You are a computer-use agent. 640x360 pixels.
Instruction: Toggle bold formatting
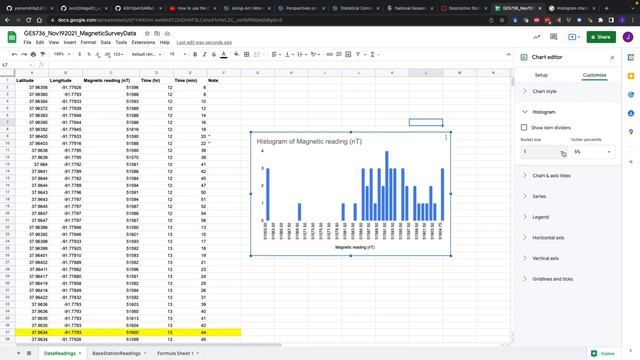195,54
